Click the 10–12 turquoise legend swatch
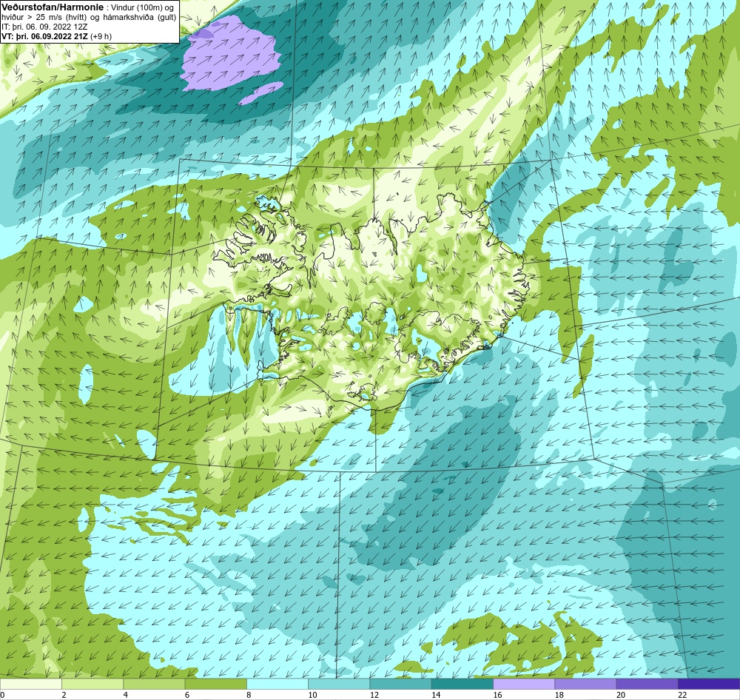Viewport: 740px width, 700px height. 339,684
